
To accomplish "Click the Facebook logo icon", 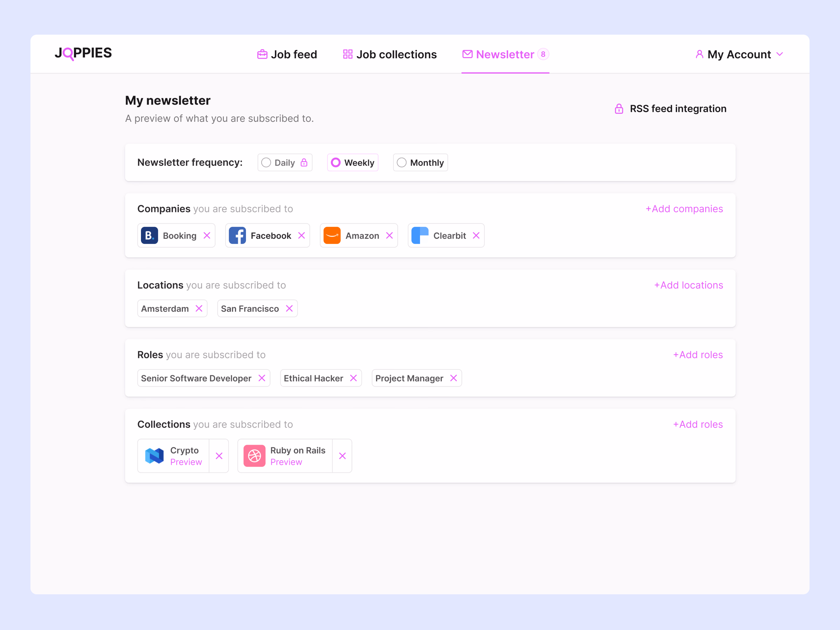I will pos(237,235).
